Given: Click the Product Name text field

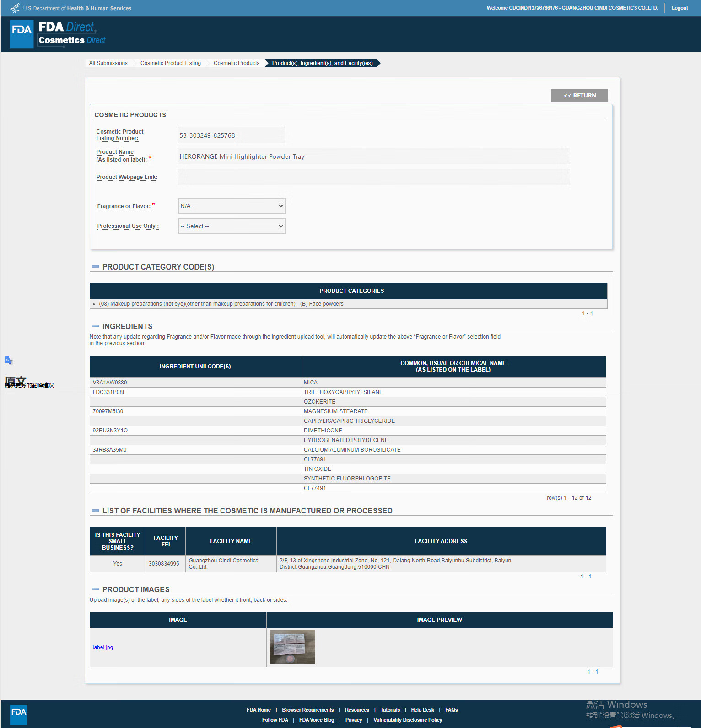Looking at the screenshot, I should tap(373, 156).
